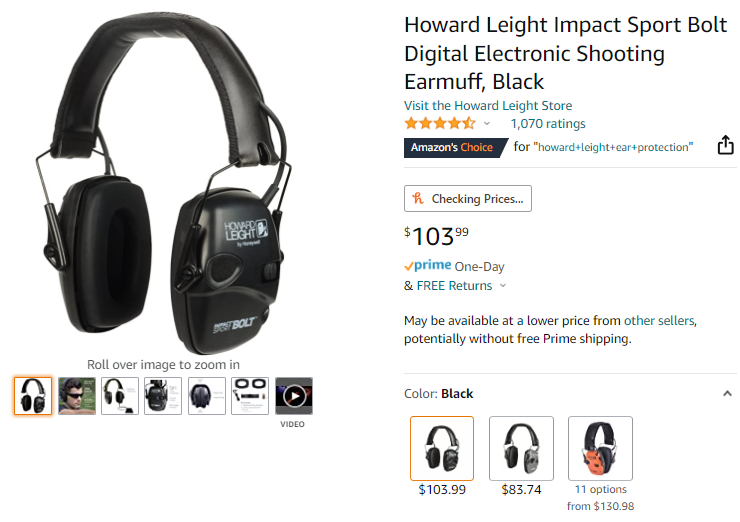Click the Amazon's Choice badge
Image resolution: width=740 pixels, height=522 pixels.
[455, 148]
